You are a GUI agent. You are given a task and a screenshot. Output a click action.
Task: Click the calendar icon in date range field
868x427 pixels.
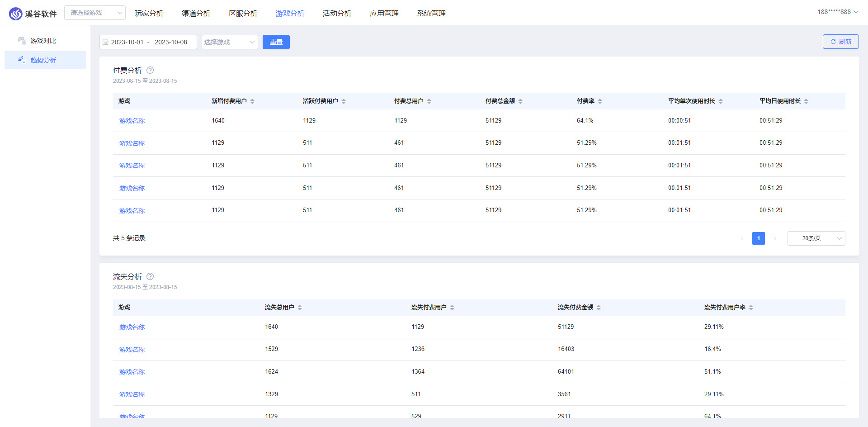(x=105, y=42)
